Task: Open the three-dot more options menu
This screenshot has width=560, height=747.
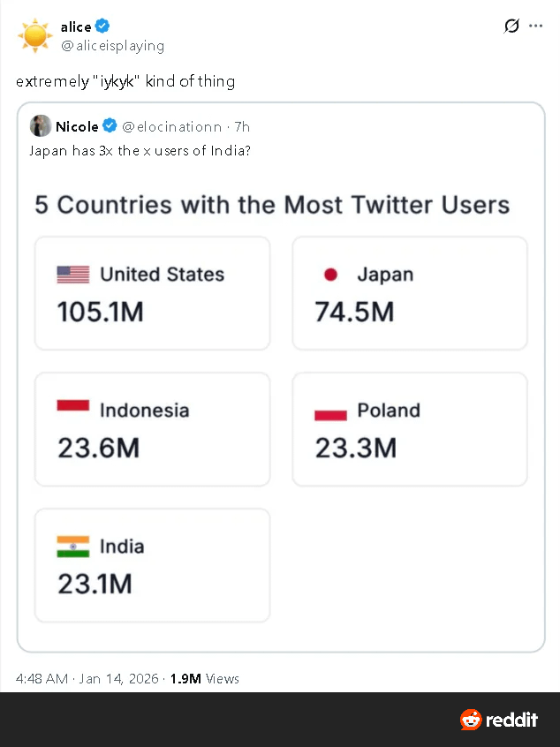Action: [x=535, y=26]
